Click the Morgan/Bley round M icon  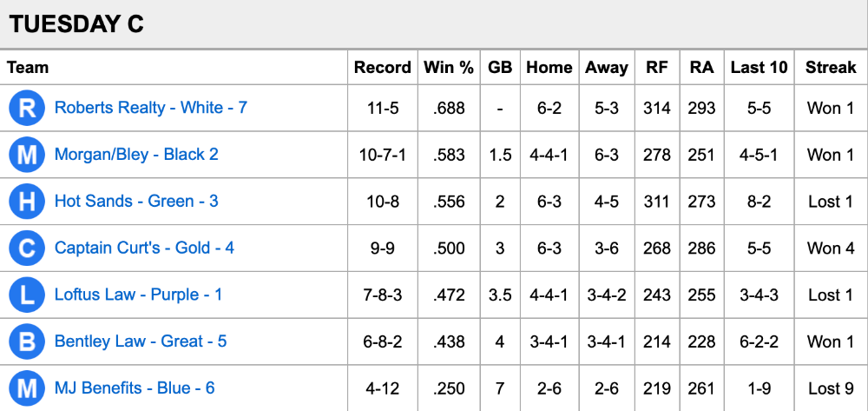tap(27, 156)
